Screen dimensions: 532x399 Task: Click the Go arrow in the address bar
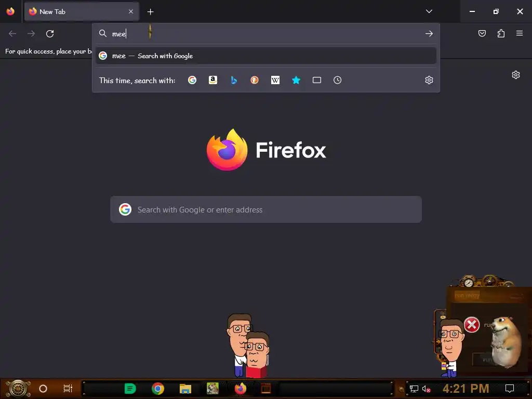point(429,34)
